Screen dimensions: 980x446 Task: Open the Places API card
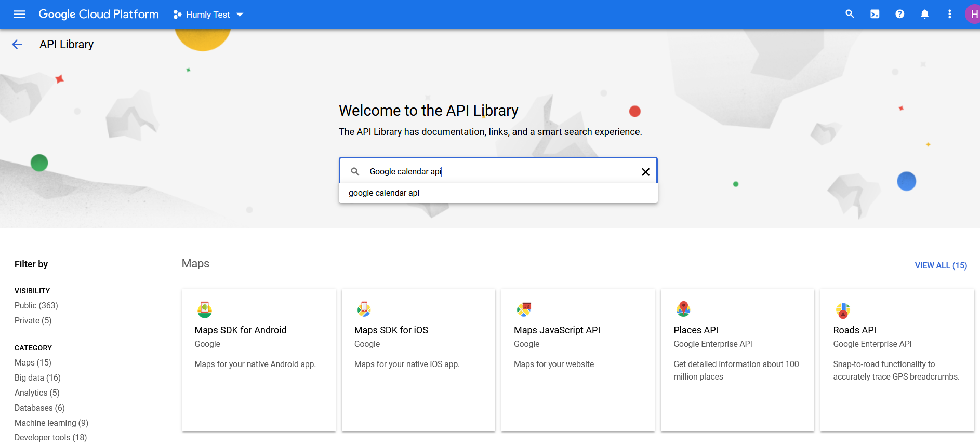pos(737,360)
